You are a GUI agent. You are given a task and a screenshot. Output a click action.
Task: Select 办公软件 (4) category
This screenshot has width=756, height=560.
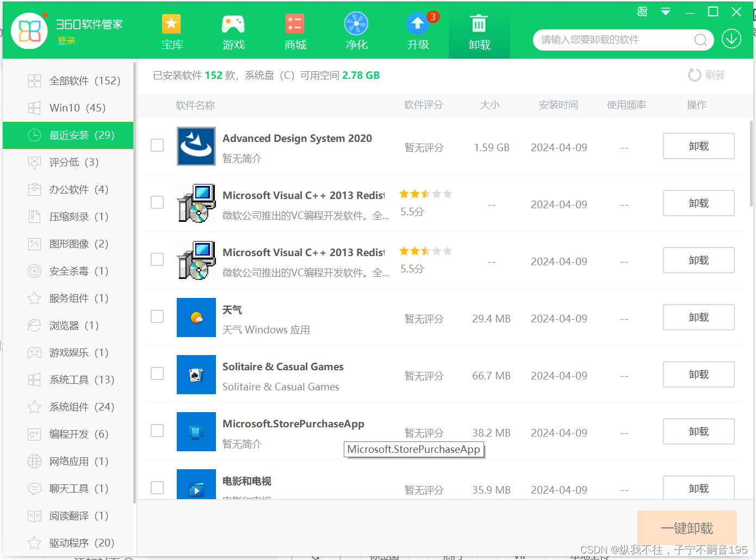(68, 189)
